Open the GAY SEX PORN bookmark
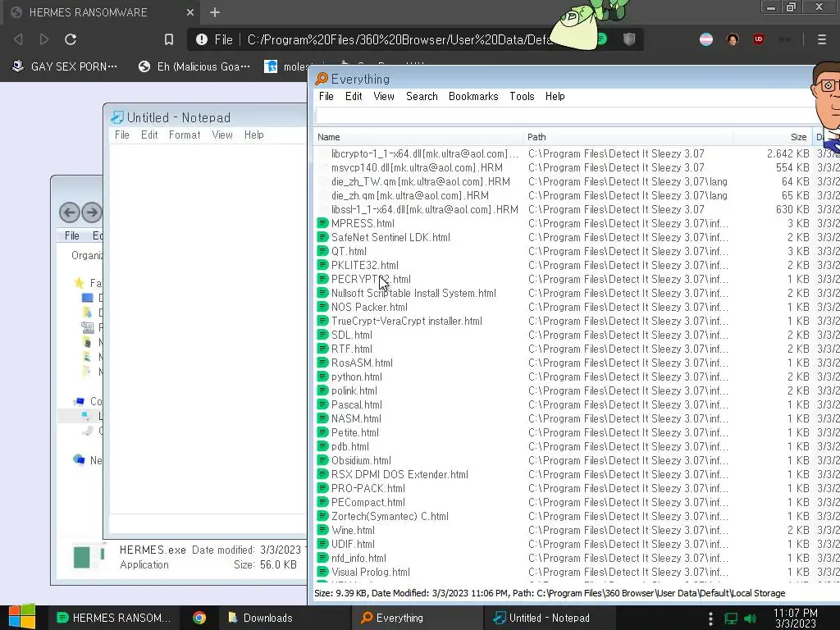 click(64, 66)
